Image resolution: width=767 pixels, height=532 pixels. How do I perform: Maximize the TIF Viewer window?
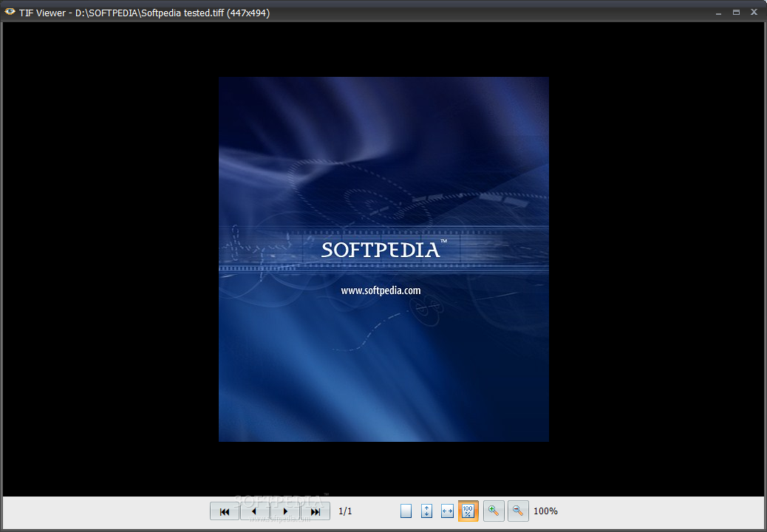pos(736,13)
